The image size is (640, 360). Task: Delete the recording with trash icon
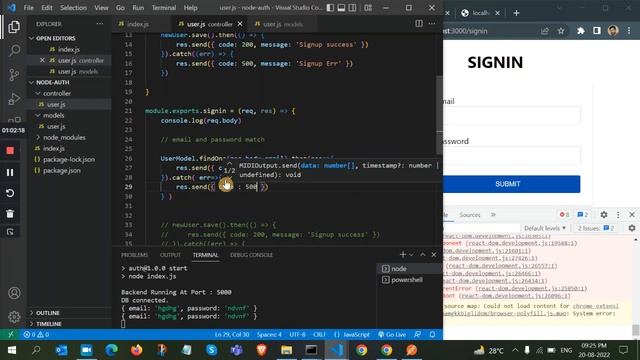pyautogui.click(x=10, y=213)
